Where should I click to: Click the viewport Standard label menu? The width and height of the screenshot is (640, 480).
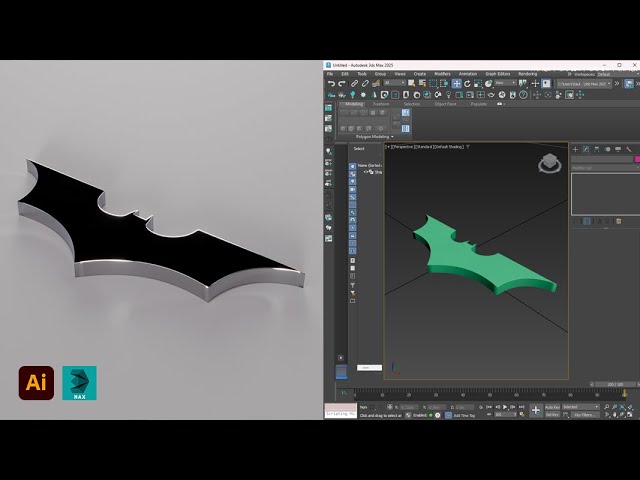[x=423, y=147]
